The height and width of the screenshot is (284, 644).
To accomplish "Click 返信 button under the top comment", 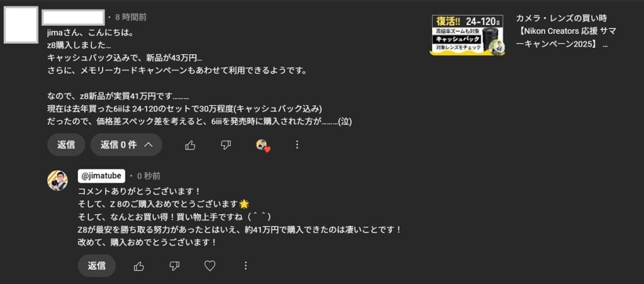I will point(66,145).
